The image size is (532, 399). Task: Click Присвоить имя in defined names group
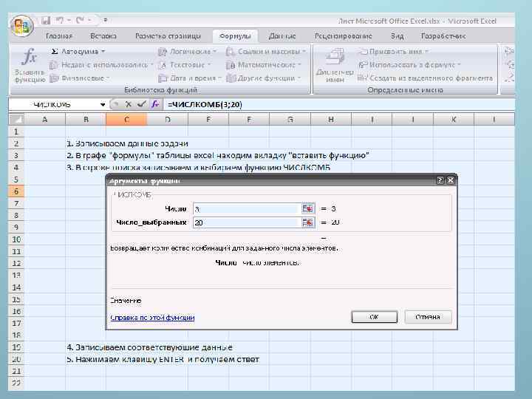394,52
